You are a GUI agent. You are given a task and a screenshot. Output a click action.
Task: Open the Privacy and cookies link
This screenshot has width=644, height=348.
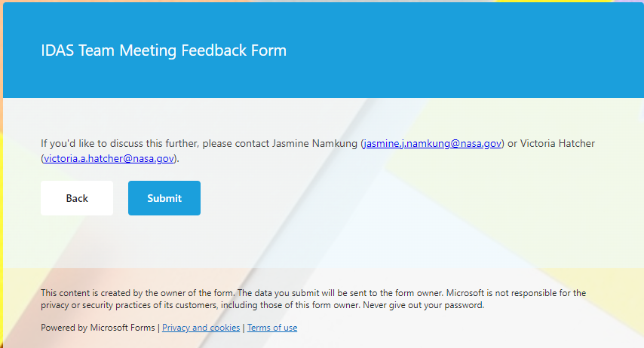click(x=201, y=328)
